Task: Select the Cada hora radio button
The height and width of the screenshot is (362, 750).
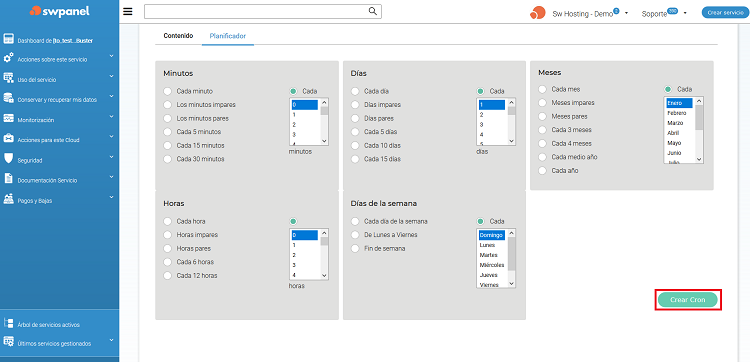Action: pos(167,221)
